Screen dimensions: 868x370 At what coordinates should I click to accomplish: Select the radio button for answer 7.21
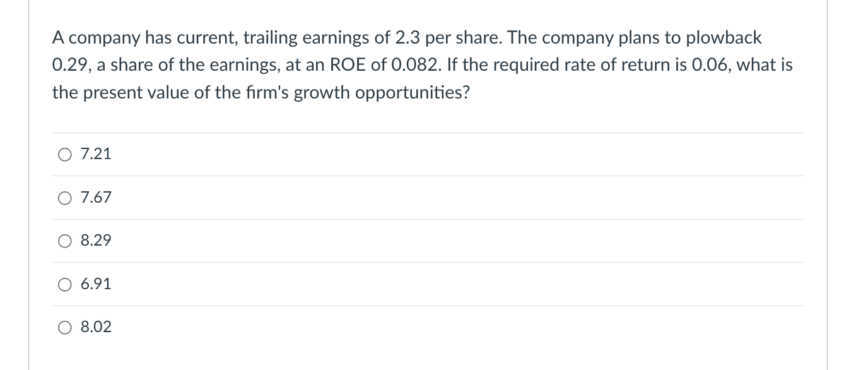click(x=65, y=154)
